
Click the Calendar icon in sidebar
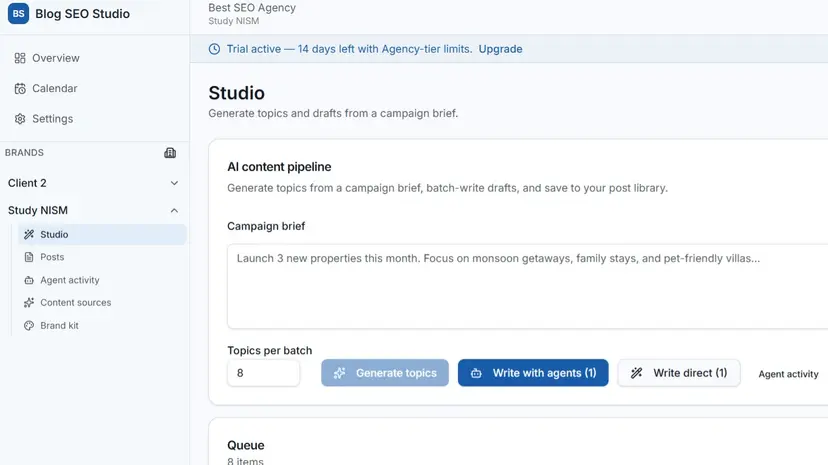[20, 89]
